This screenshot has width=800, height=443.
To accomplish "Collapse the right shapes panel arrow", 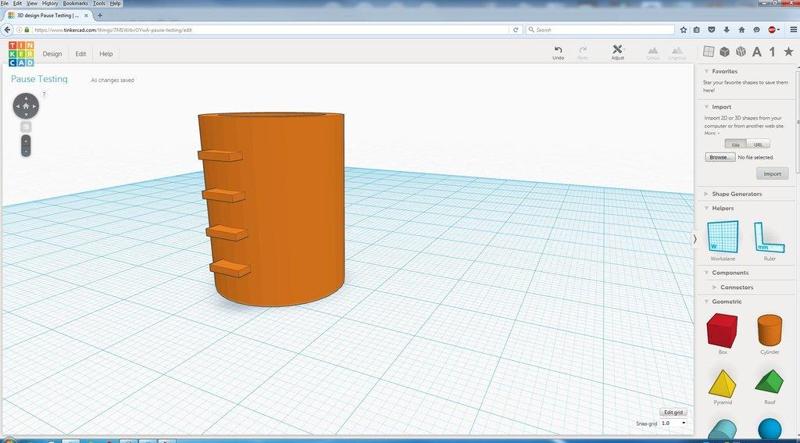I will tap(695, 238).
